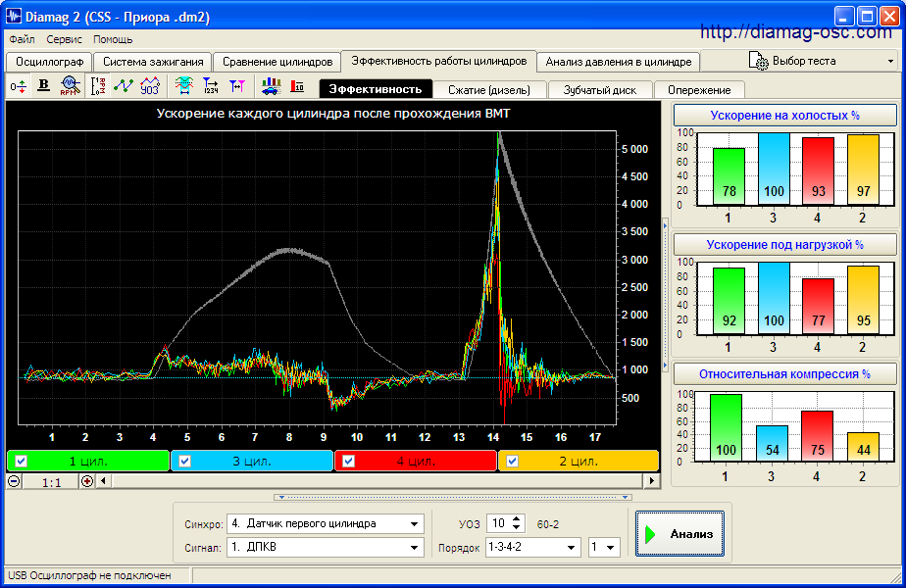The image size is (906, 588).
Task: Switch to the Сравнение цилиндров tab
Action: (277, 62)
